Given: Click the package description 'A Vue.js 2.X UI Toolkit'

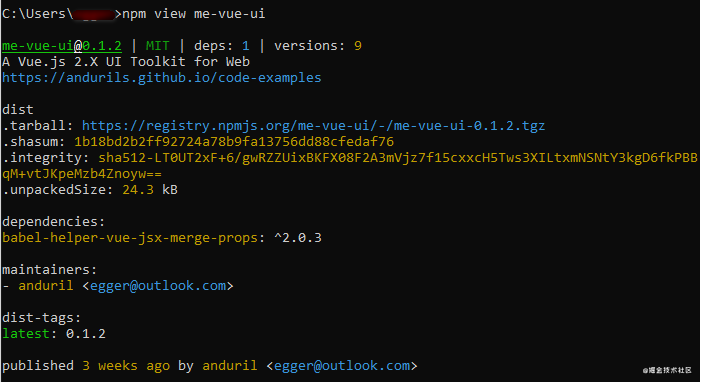Looking at the screenshot, I should pyautogui.click(x=93, y=62).
